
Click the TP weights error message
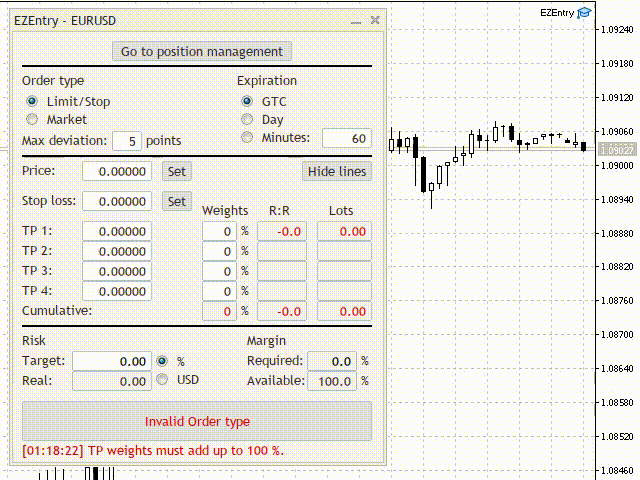153,451
